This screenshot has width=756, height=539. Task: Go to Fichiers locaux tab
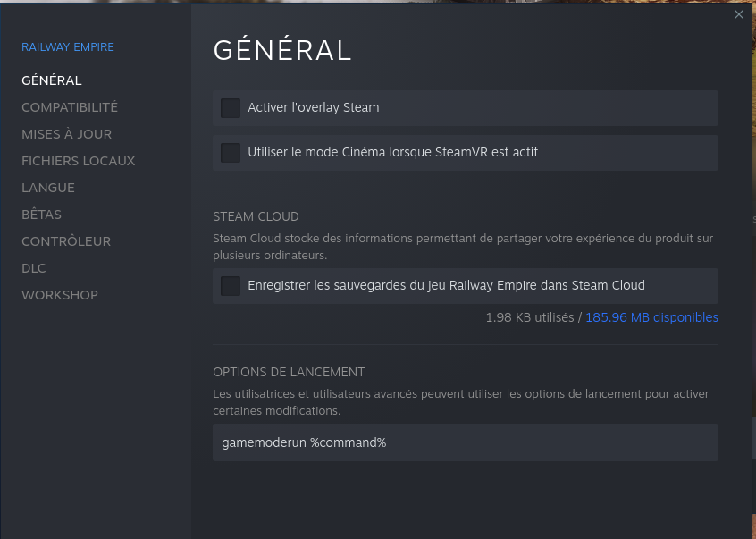pyautogui.click(x=79, y=161)
